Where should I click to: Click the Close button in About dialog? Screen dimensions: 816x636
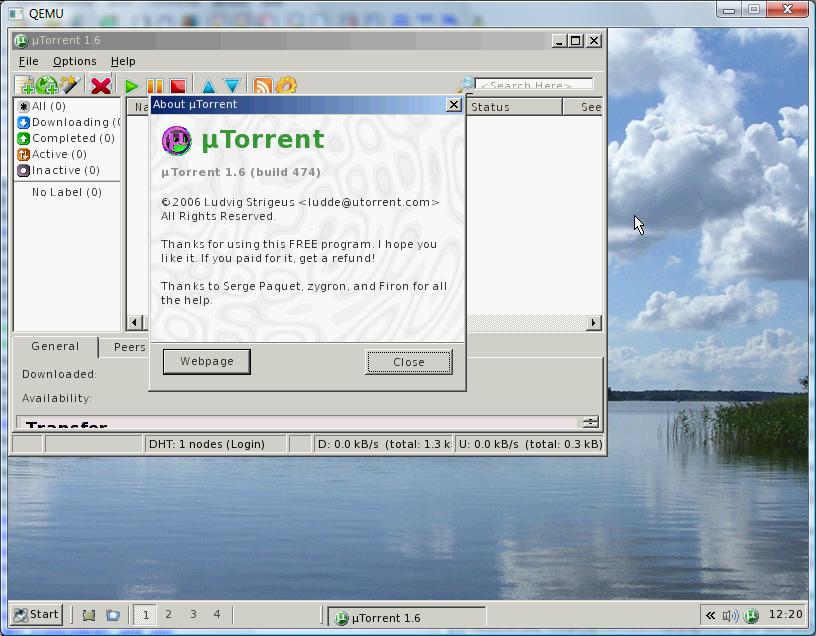[408, 362]
